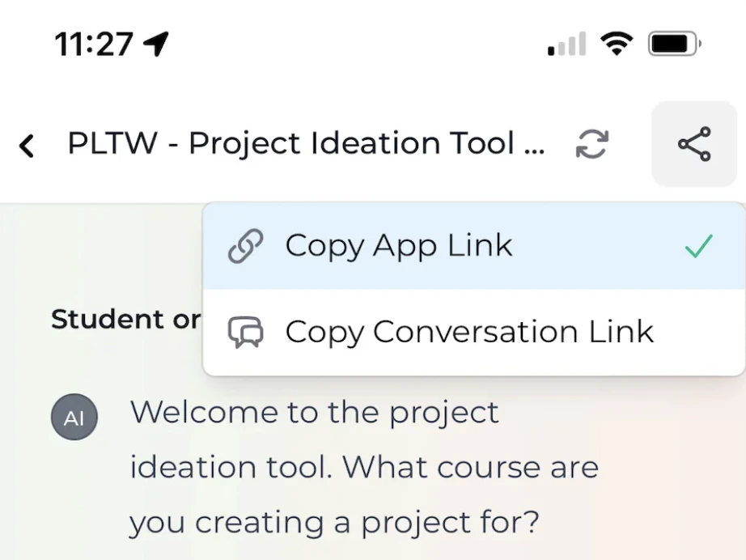Viewport: 746px width, 560px height.
Task: Click the chain link icon
Action: coord(245,246)
